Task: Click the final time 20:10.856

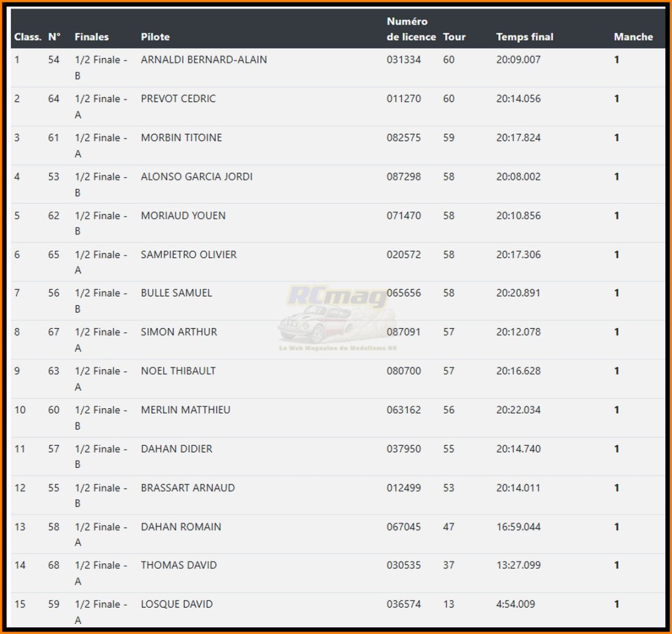Action: tap(518, 216)
